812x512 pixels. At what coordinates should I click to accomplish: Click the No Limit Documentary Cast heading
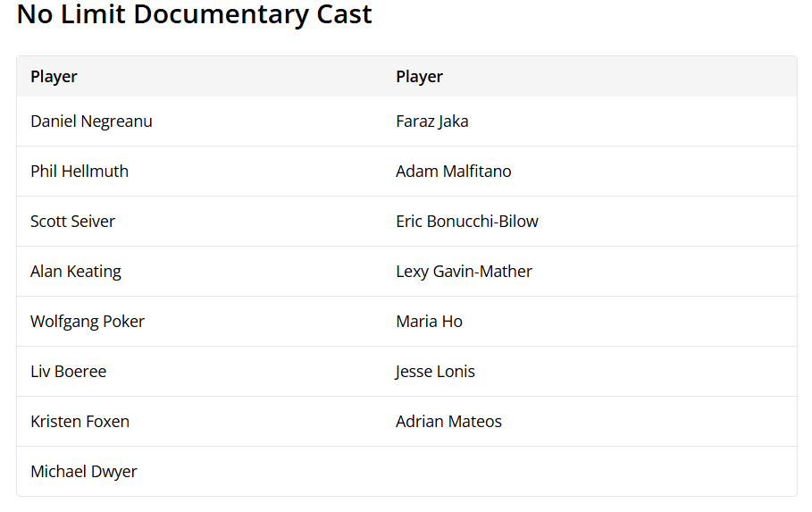194,15
